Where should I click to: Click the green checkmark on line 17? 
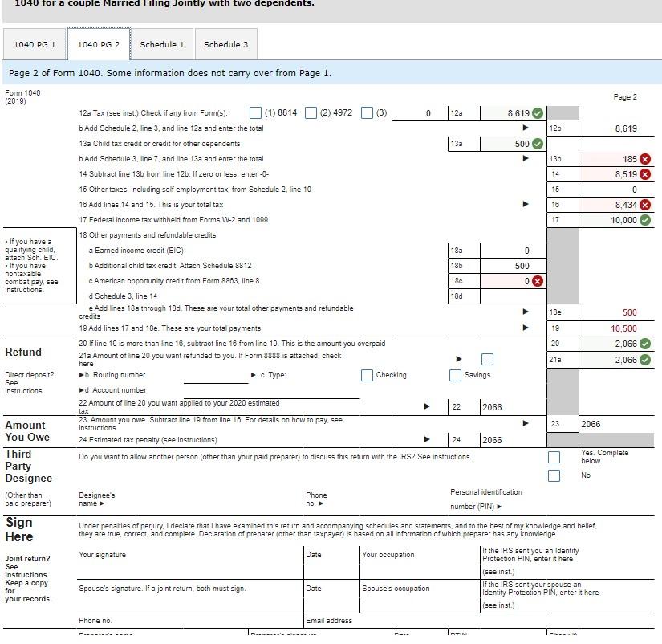tap(645, 220)
